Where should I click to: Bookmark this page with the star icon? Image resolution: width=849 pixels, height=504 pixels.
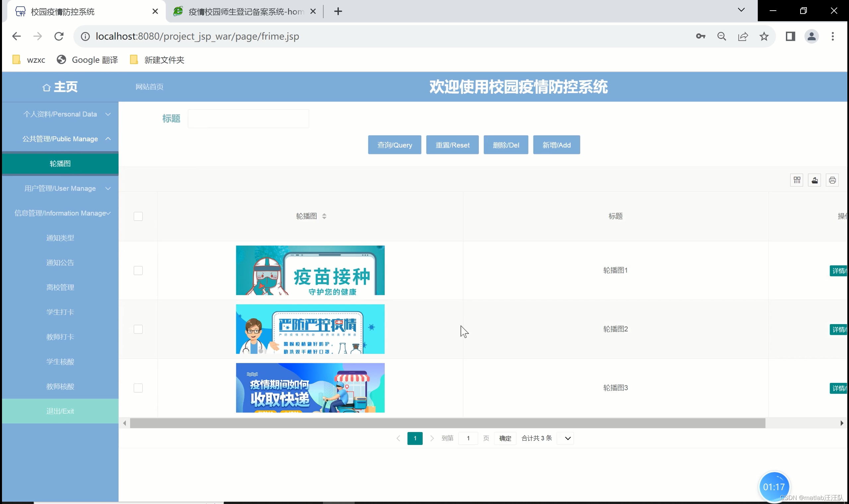pos(764,36)
